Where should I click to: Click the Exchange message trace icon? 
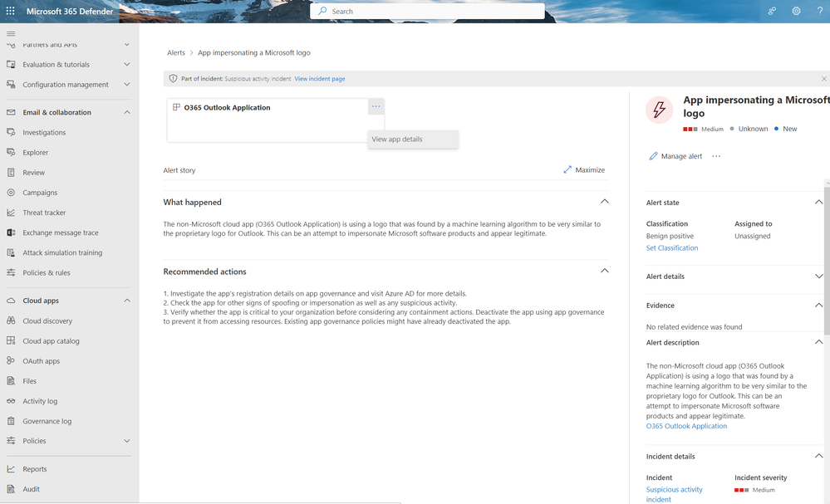click(11, 232)
